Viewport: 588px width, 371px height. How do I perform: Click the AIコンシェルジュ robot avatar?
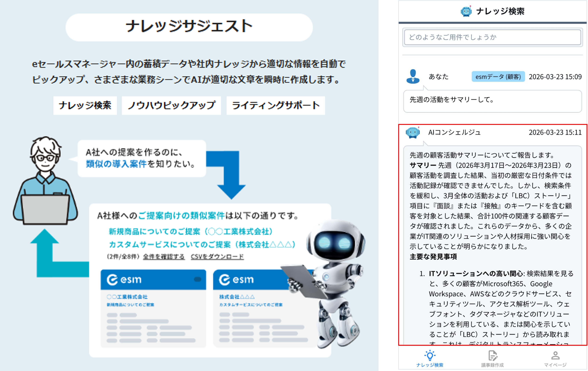[x=413, y=133]
